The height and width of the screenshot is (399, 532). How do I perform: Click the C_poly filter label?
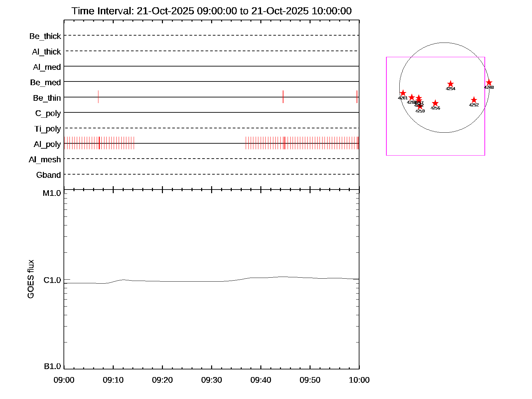pos(48,113)
